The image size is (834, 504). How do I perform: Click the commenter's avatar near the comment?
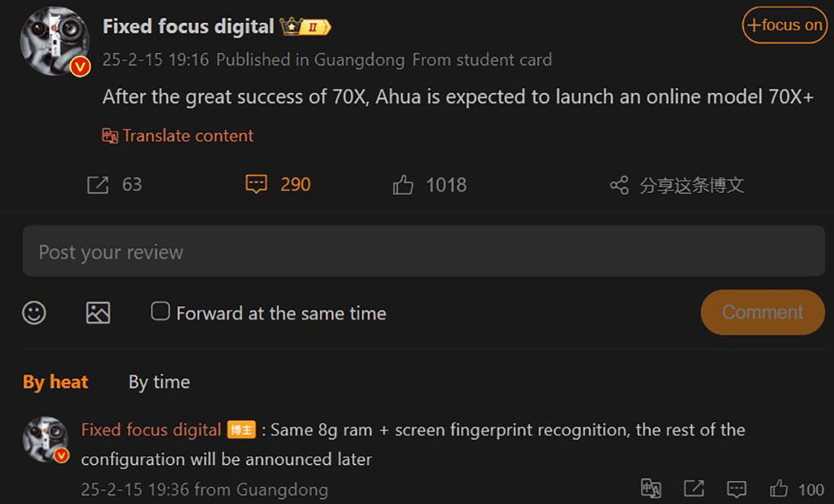[x=46, y=440]
